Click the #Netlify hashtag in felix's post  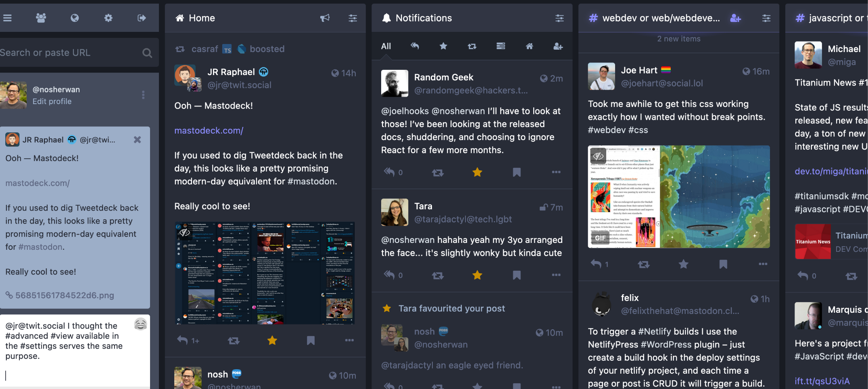click(x=655, y=331)
